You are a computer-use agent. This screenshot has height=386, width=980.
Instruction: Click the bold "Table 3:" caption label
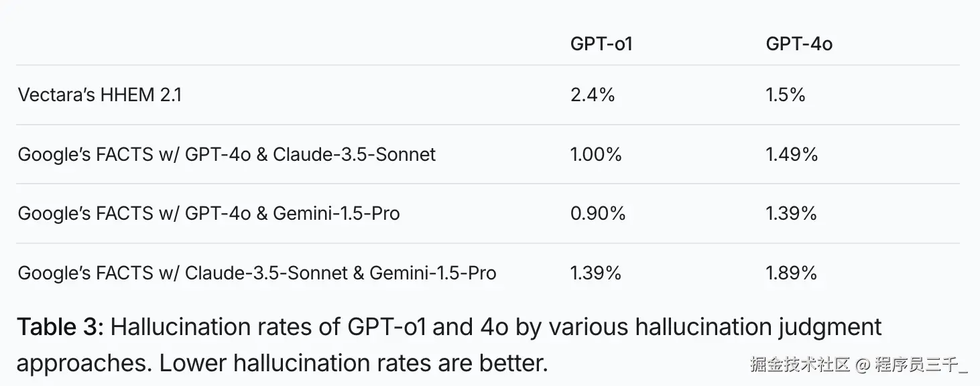[60, 328]
